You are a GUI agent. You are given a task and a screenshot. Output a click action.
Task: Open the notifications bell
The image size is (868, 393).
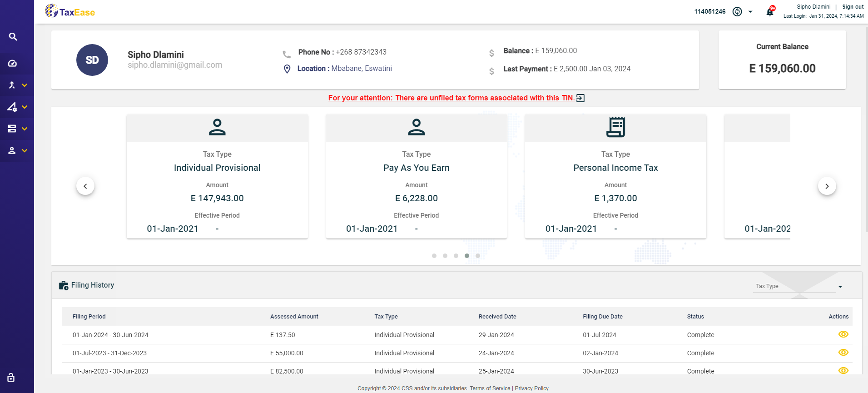770,11
